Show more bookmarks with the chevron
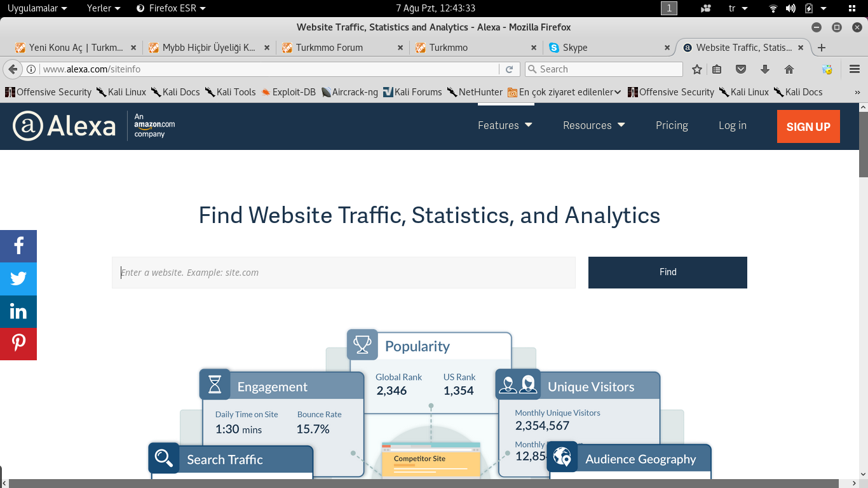 coord(857,92)
